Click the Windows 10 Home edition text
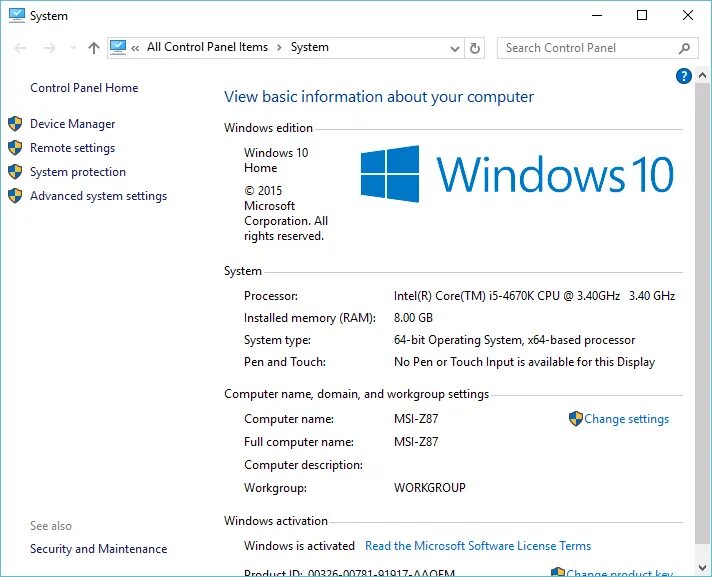 coord(276,160)
